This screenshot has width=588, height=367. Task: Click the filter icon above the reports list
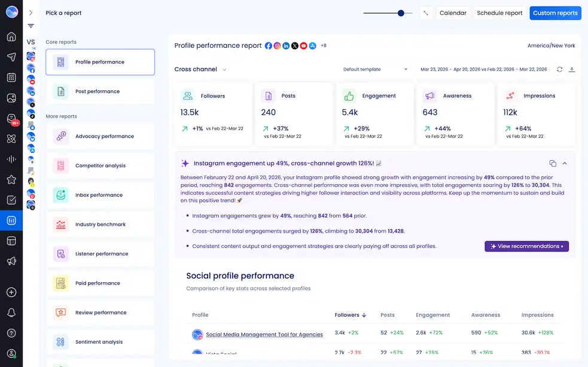(x=30, y=26)
